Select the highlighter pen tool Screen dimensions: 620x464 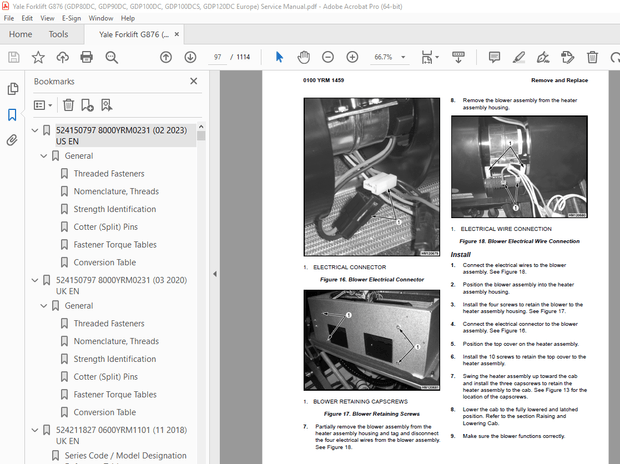click(x=518, y=57)
